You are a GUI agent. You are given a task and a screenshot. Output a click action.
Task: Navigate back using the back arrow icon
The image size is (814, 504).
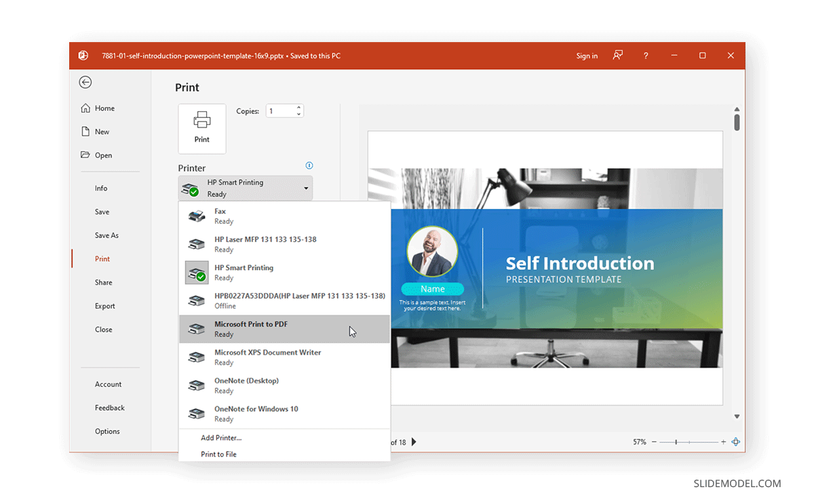pyautogui.click(x=85, y=82)
